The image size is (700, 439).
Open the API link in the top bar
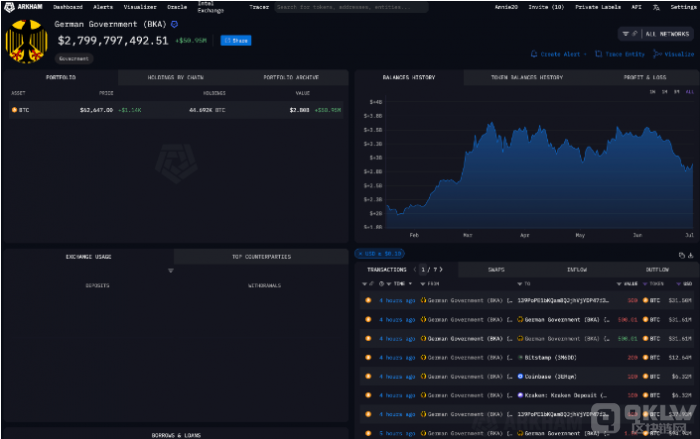[636, 7]
